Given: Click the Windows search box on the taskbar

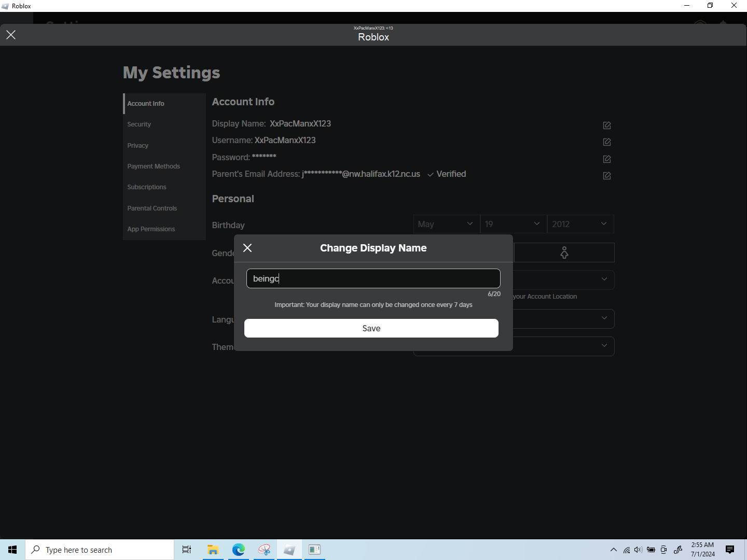Looking at the screenshot, I should [100, 550].
